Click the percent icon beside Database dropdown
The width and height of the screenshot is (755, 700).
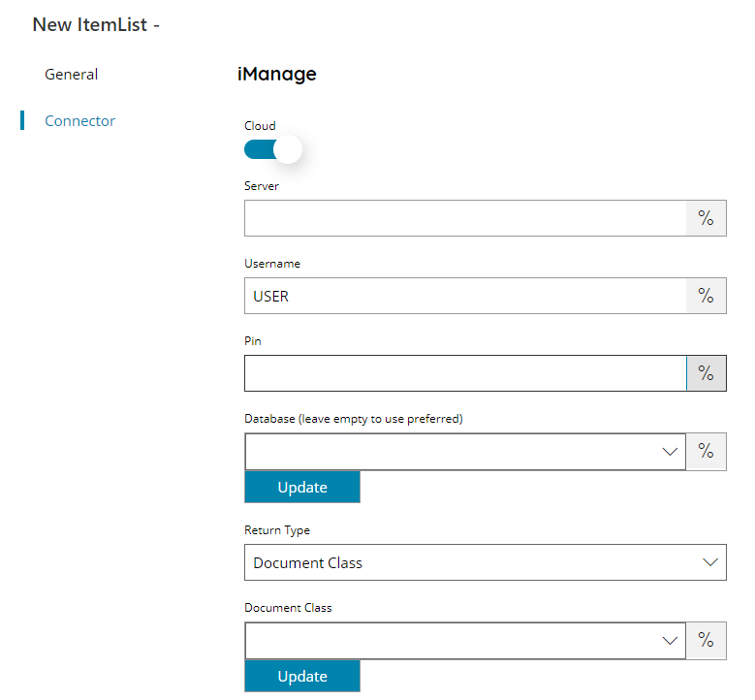click(706, 452)
